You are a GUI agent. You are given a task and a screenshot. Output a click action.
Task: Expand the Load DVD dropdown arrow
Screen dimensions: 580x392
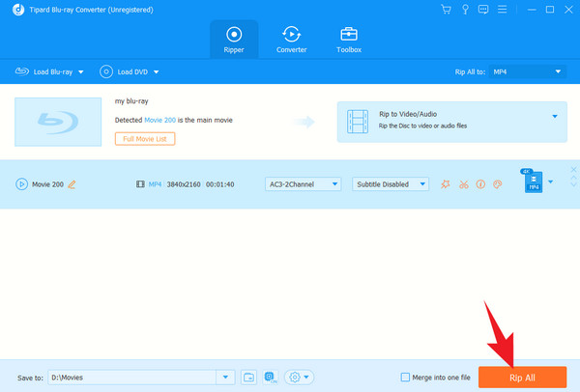(x=156, y=72)
